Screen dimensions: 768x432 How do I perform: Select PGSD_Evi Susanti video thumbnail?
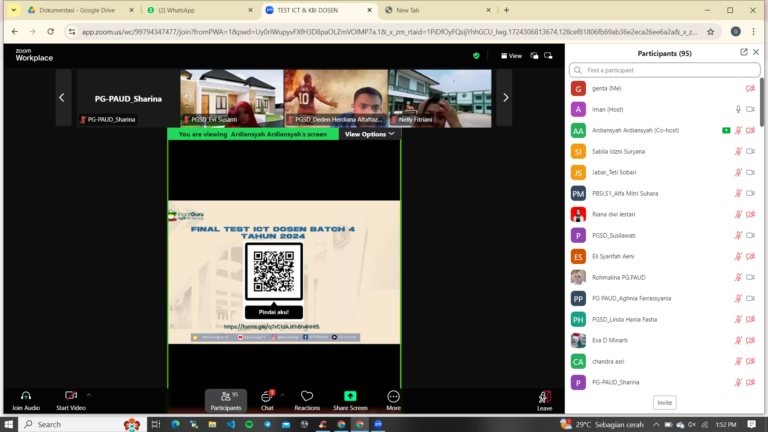[232, 98]
